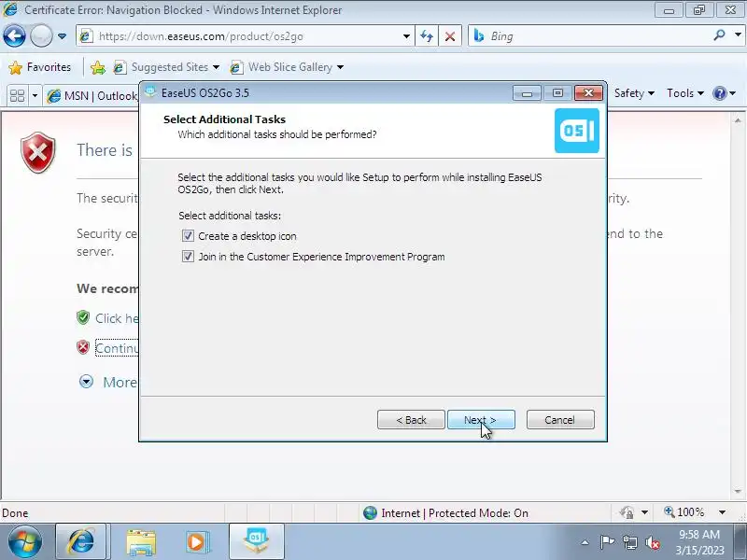The height and width of the screenshot is (560, 747).
Task: Open the Windows Start menu
Action: (x=25, y=542)
